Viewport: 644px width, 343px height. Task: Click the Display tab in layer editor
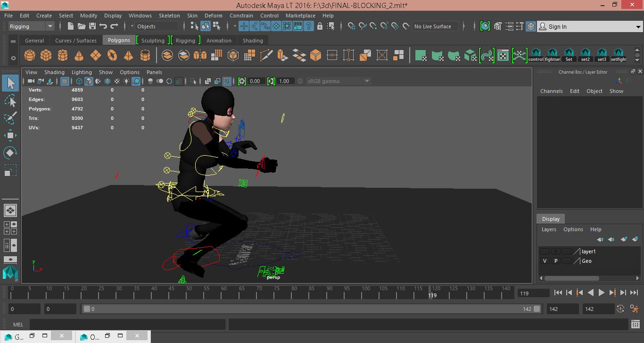tap(551, 219)
